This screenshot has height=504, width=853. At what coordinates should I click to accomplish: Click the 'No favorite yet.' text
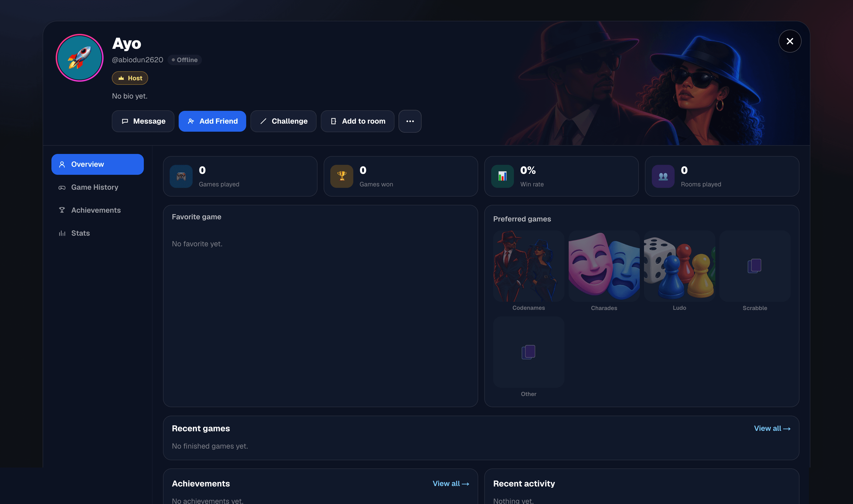coord(197,244)
